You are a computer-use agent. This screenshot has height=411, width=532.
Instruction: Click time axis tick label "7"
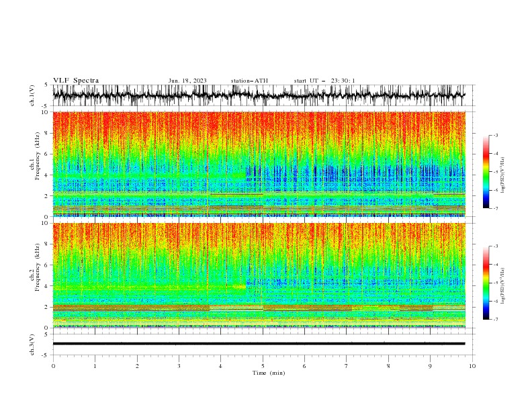tap(347, 366)
